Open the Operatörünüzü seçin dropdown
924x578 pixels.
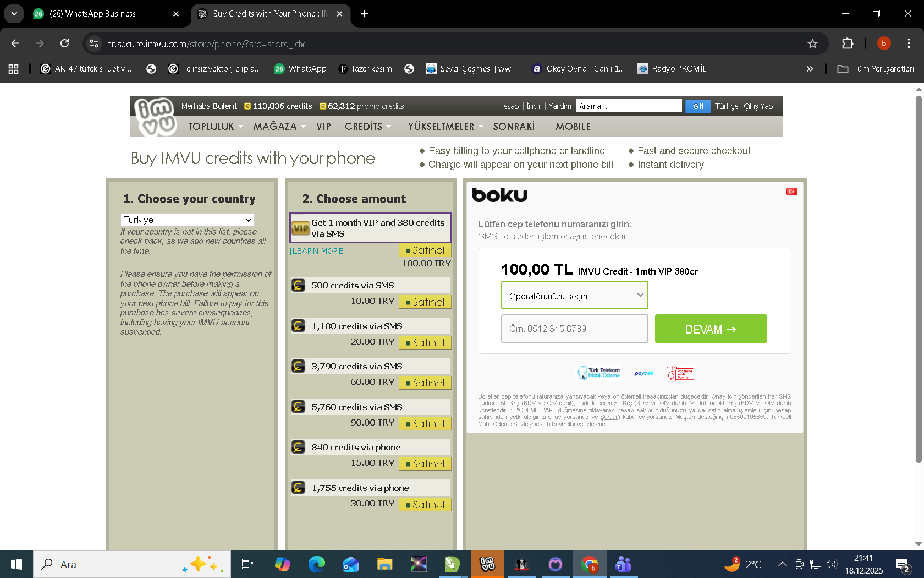[575, 296]
